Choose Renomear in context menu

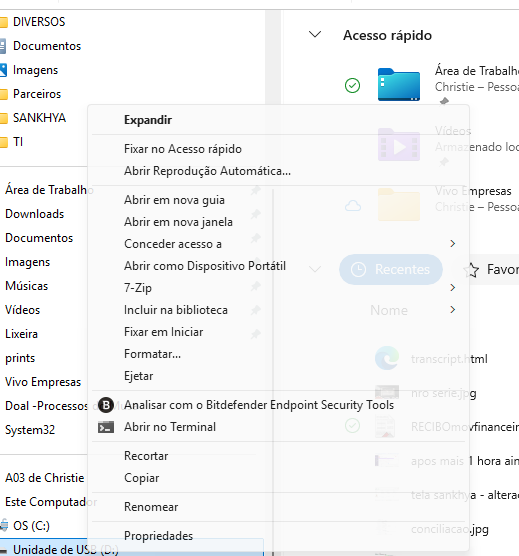click(x=151, y=507)
